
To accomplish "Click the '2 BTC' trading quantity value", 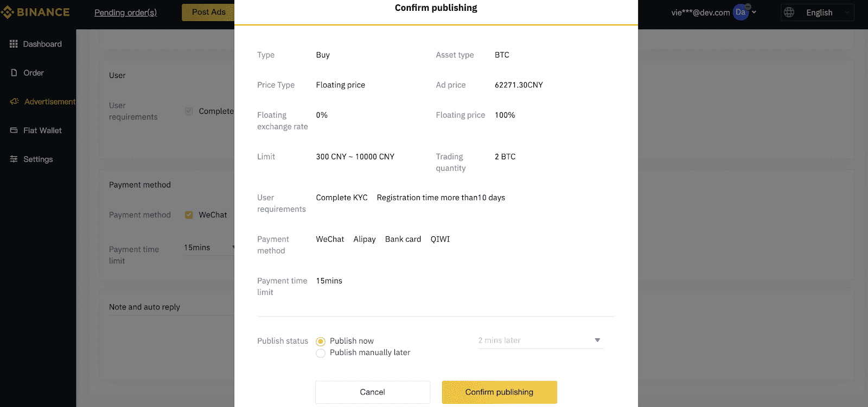I will 505,157.
